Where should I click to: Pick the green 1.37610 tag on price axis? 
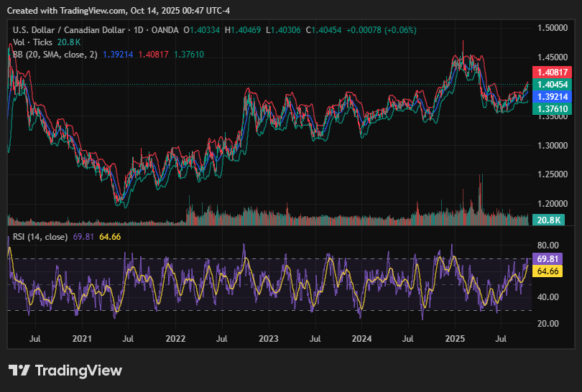(x=551, y=108)
